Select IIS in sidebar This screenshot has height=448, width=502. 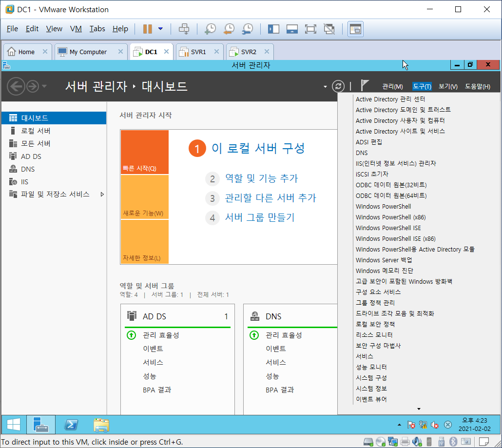click(x=54, y=182)
